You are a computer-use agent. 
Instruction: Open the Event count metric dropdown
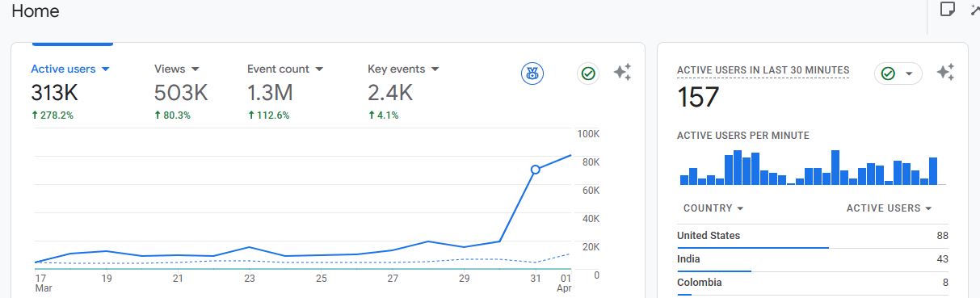coord(285,69)
